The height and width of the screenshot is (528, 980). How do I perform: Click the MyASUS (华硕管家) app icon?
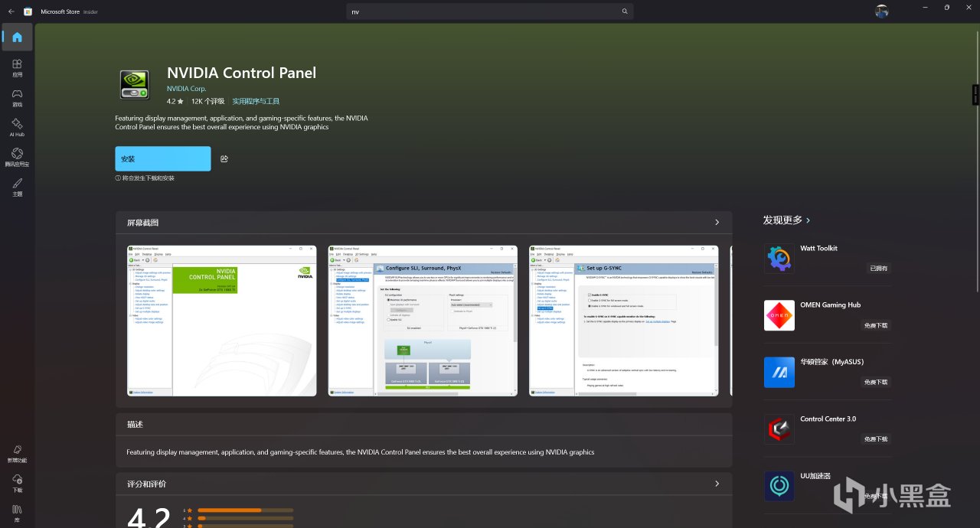[779, 372]
